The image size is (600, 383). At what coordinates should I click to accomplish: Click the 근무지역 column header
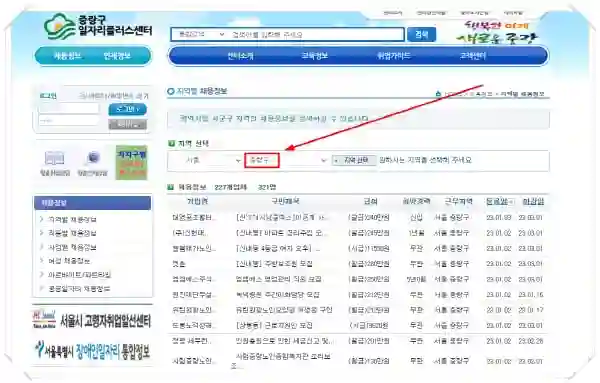(x=458, y=201)
